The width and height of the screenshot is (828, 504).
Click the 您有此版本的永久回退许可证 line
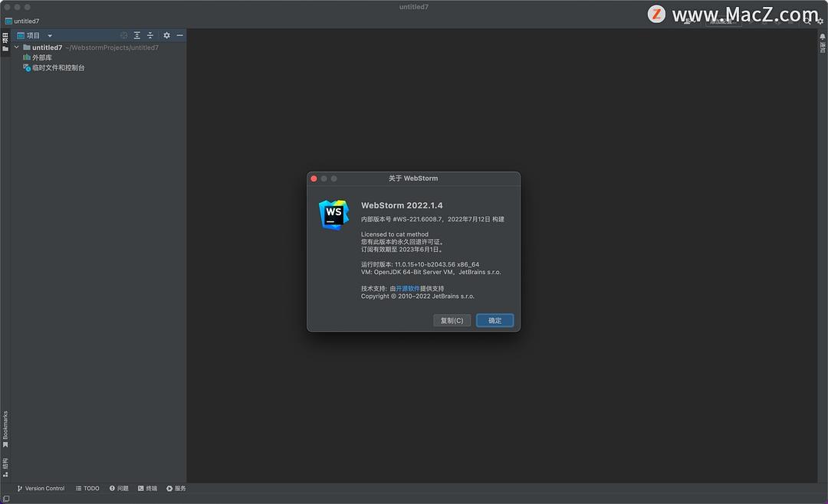click(402, 242)
